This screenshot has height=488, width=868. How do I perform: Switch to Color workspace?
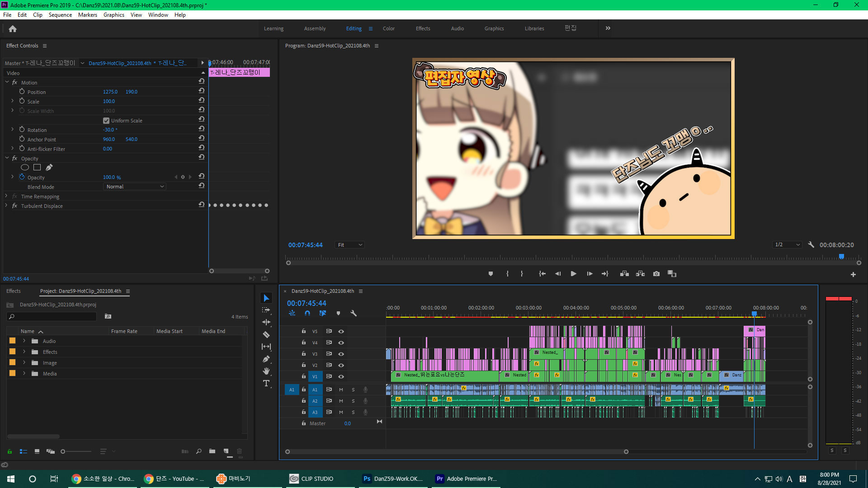pos(389,28)
